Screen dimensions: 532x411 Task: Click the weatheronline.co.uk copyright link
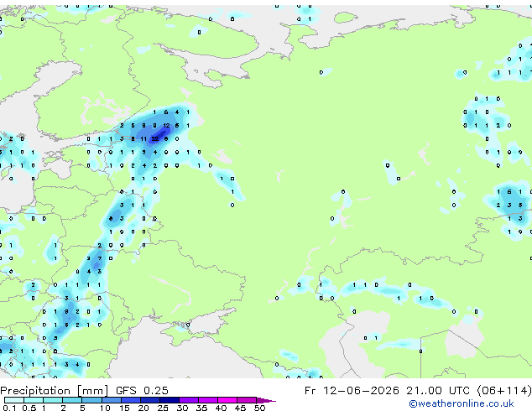[462, 403]
